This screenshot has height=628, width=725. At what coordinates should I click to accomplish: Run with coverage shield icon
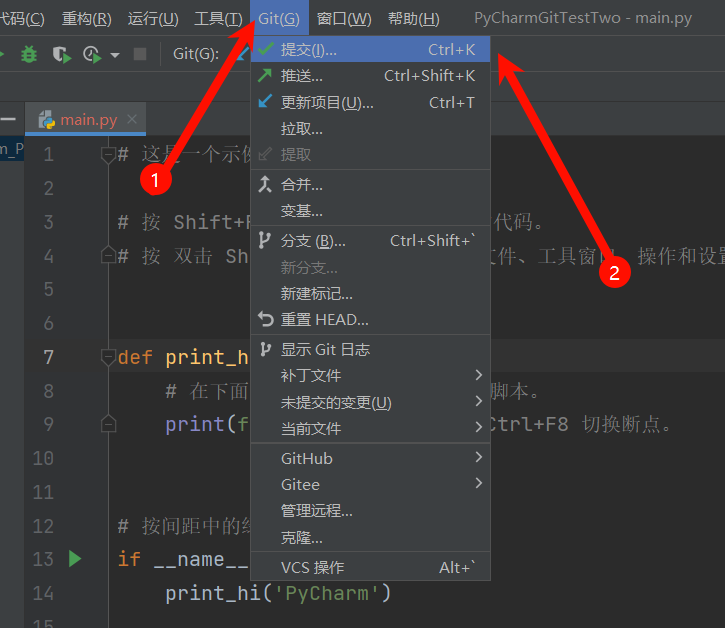61,55
